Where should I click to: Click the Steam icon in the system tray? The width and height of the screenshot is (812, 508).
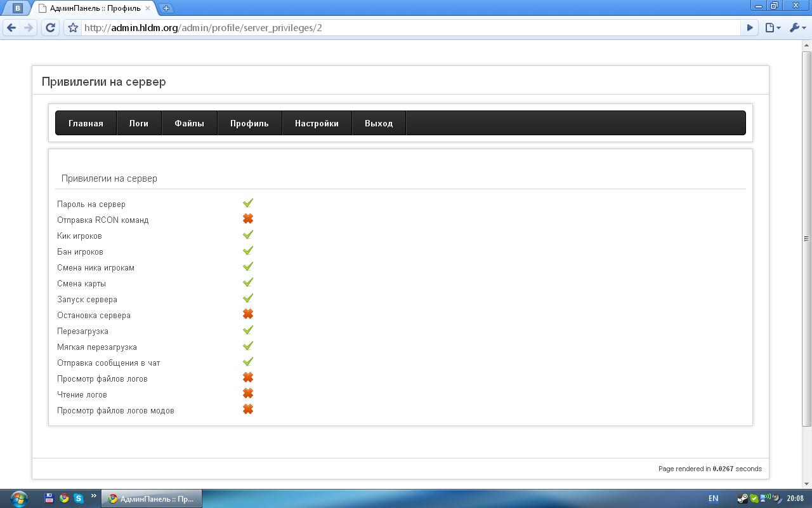coord(743,498)
